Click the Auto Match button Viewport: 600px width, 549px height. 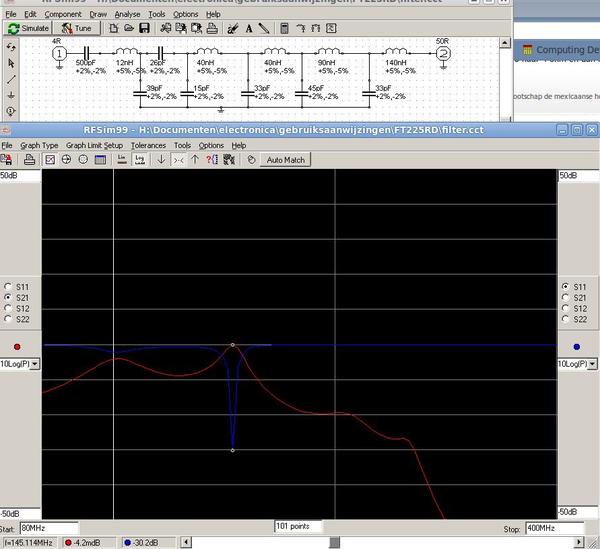(x=286, y=160)
